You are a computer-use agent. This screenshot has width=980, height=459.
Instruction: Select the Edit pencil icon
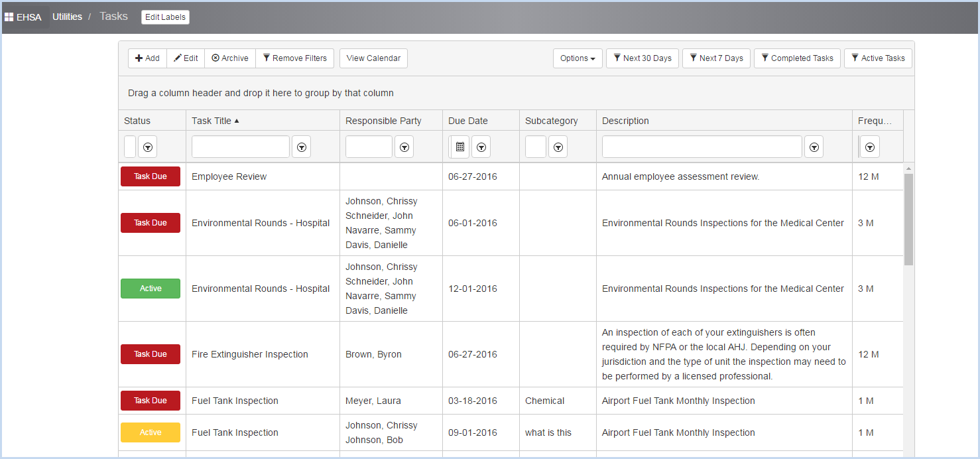pos(177,58)
